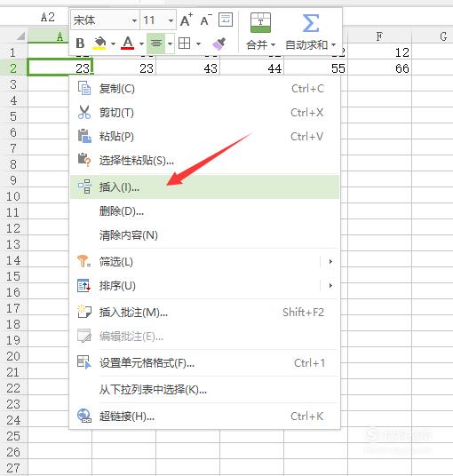Click cell F2 containing 66

(x=379, y=68)
